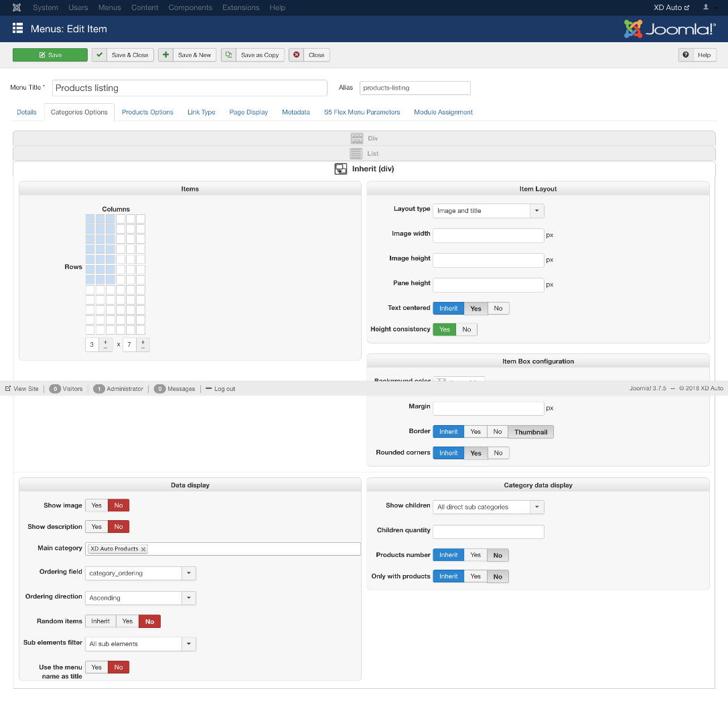Click the green Save button
Viewport: 728px width, 723px height.
coord(50,55)
